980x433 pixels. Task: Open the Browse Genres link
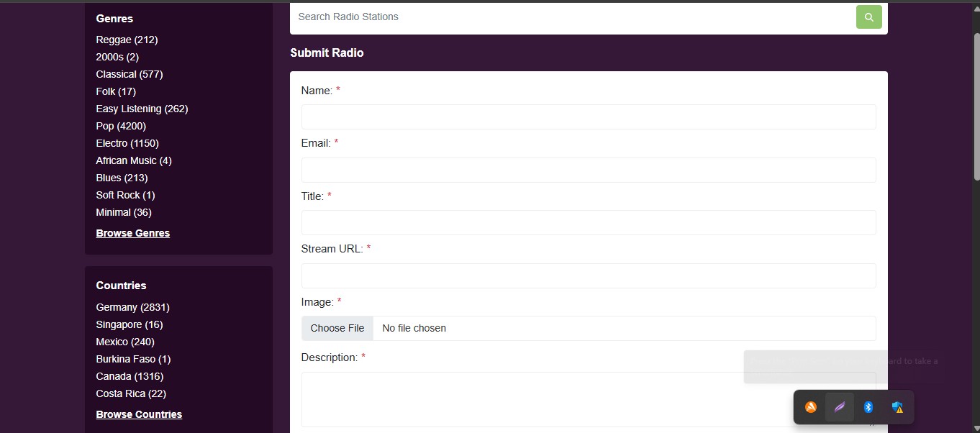pos(133,233)
